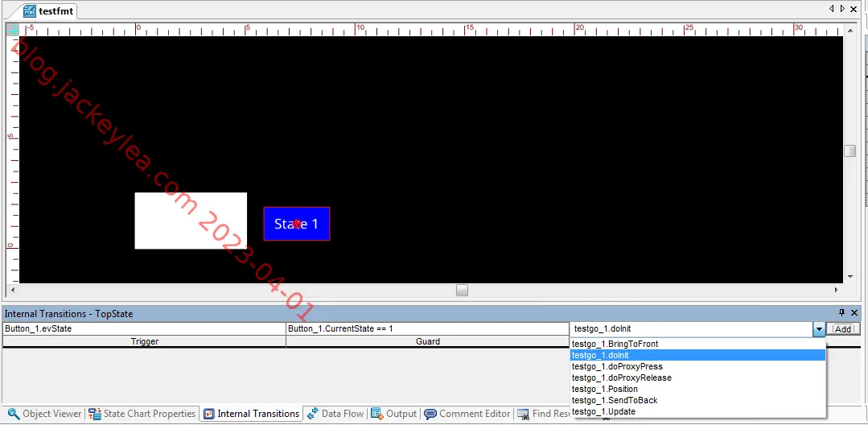
Task: Click next-tab arrow beside testfmt tab bar
Action: tap(842, 8)
